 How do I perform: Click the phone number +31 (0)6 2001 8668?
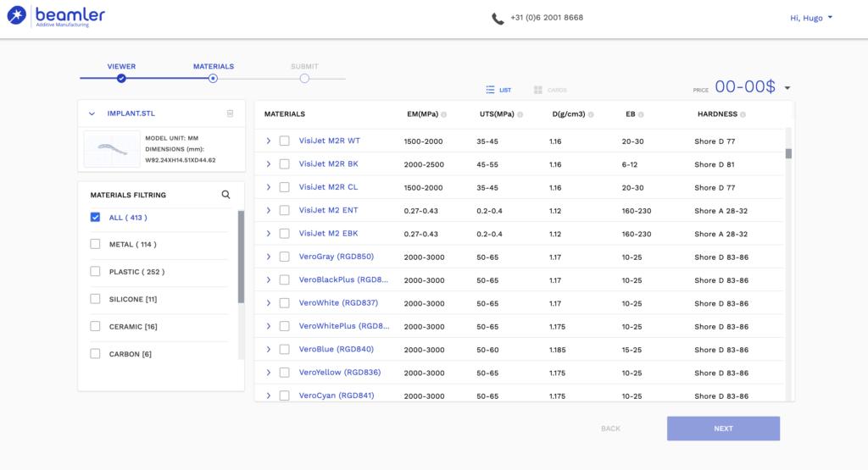click(x=547, y=18)
